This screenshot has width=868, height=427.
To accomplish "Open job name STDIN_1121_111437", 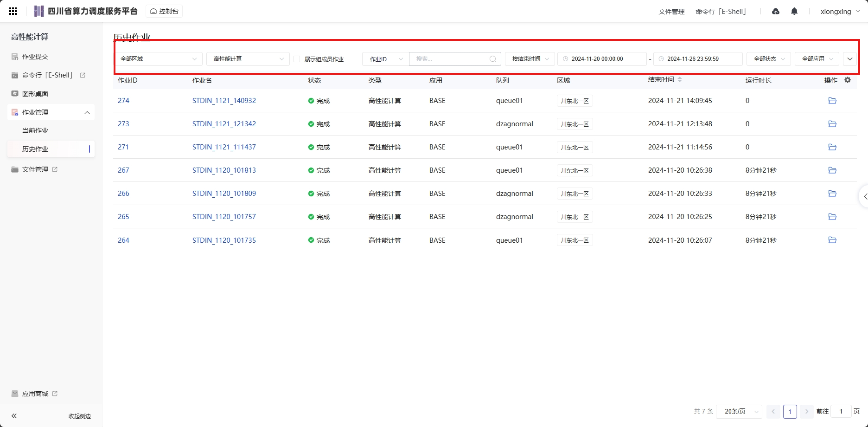I will (224, 147).
